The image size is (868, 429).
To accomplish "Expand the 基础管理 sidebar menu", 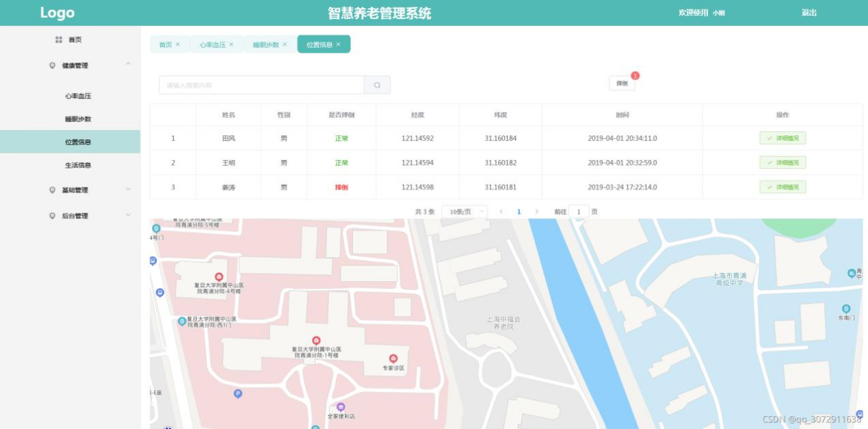I will pos(128,190).
